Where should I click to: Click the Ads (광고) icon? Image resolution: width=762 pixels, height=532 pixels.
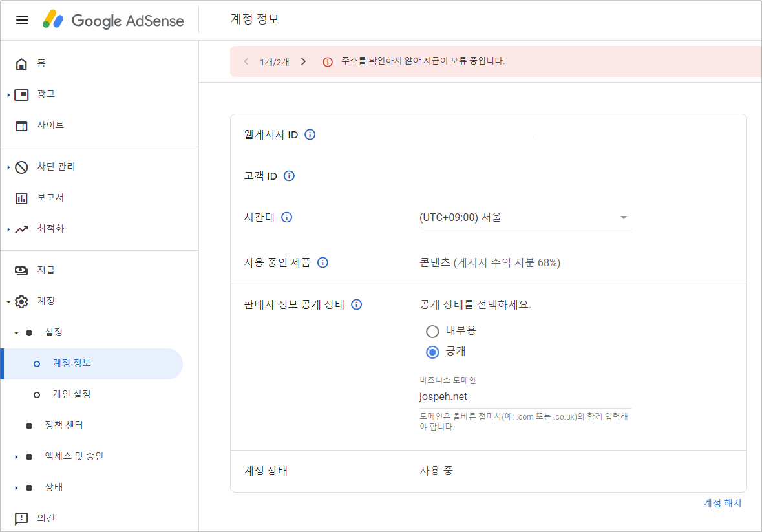coord(21,94)
